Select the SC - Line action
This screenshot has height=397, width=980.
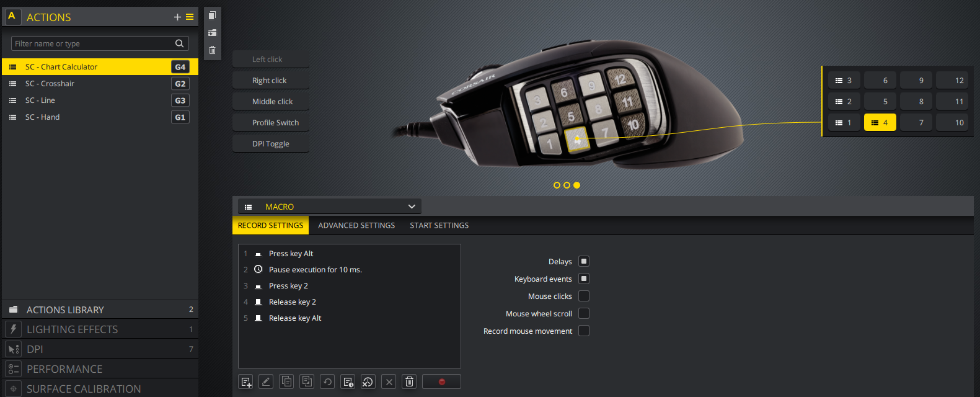pos(100,100)
